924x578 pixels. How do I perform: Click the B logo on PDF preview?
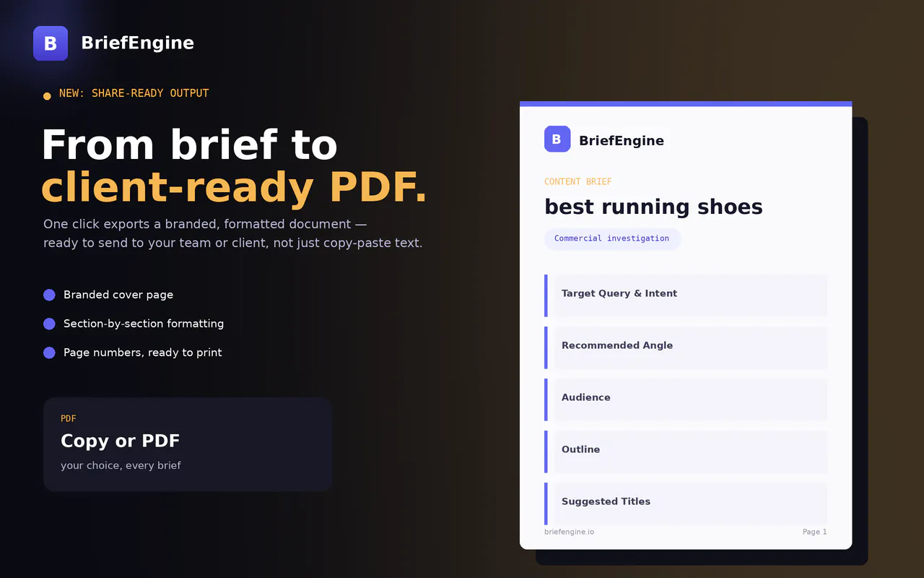coord(557,139)
